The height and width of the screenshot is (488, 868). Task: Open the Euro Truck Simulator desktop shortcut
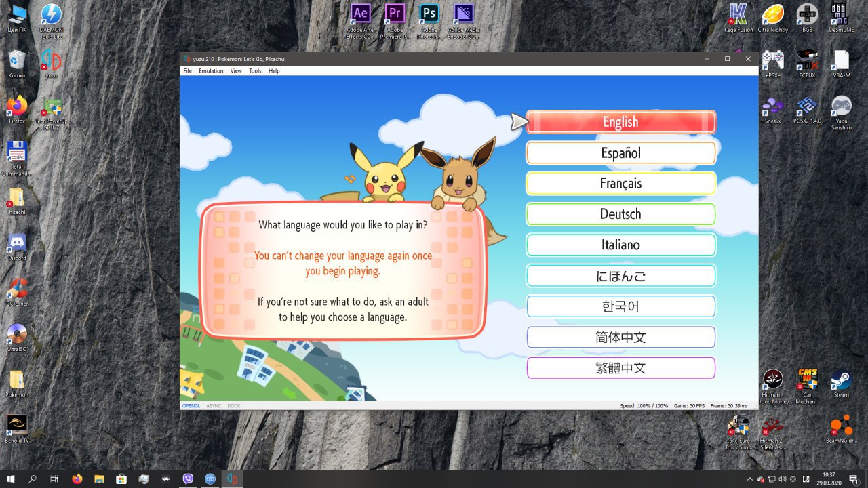[738, 432]
